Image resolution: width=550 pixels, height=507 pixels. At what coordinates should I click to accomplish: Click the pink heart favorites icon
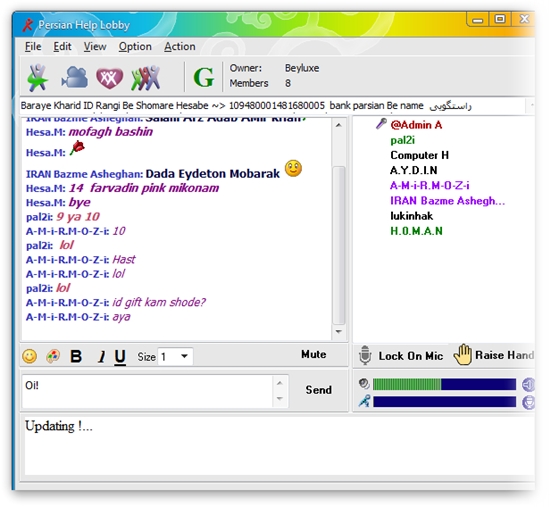click(x=110, y=78)
